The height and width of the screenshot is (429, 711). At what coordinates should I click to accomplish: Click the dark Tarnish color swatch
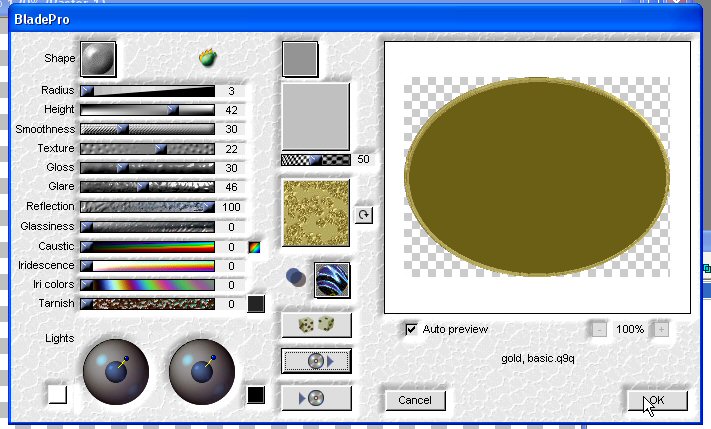(x=256, y=304)
